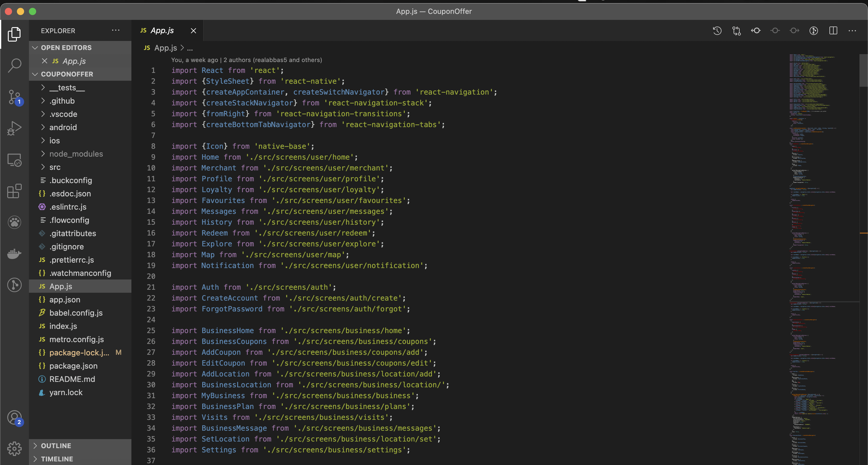Open the Run and Debug view

coord(14,128)
